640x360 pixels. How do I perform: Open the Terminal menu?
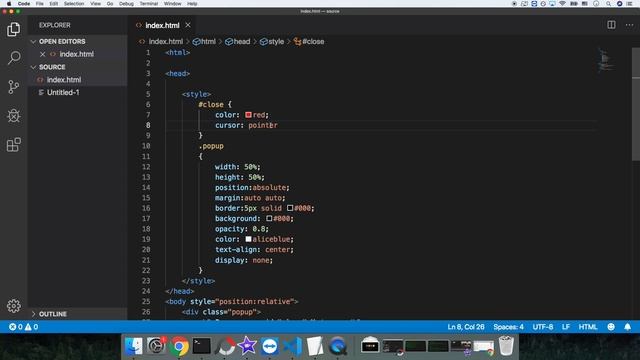point(149,4)
